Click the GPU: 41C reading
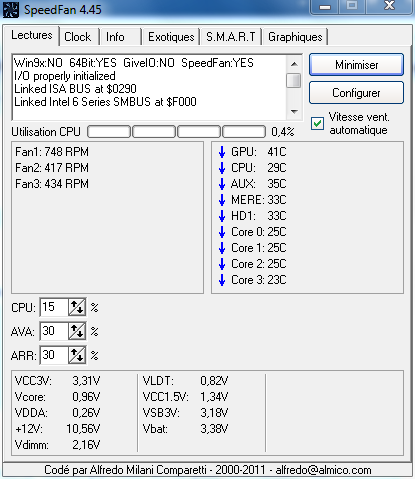415x479 pixels. coord(259,152)
